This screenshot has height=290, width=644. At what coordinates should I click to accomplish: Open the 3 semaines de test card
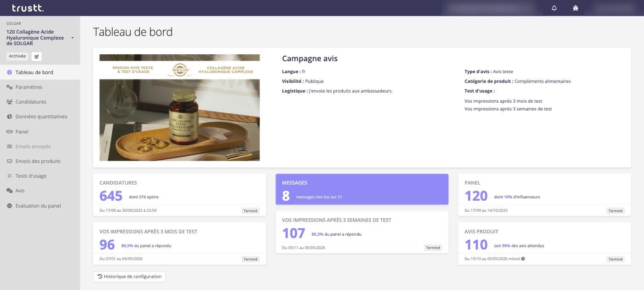(x=362, y=232)
